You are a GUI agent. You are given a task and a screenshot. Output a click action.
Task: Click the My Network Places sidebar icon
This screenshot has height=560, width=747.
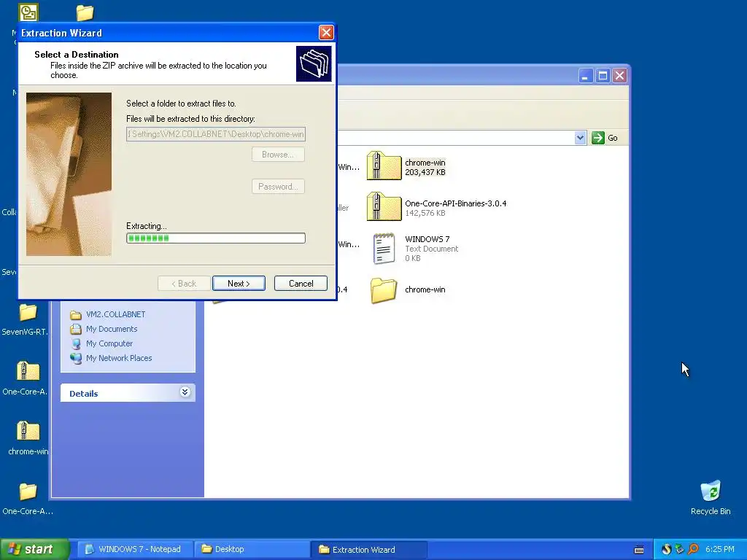76,358
